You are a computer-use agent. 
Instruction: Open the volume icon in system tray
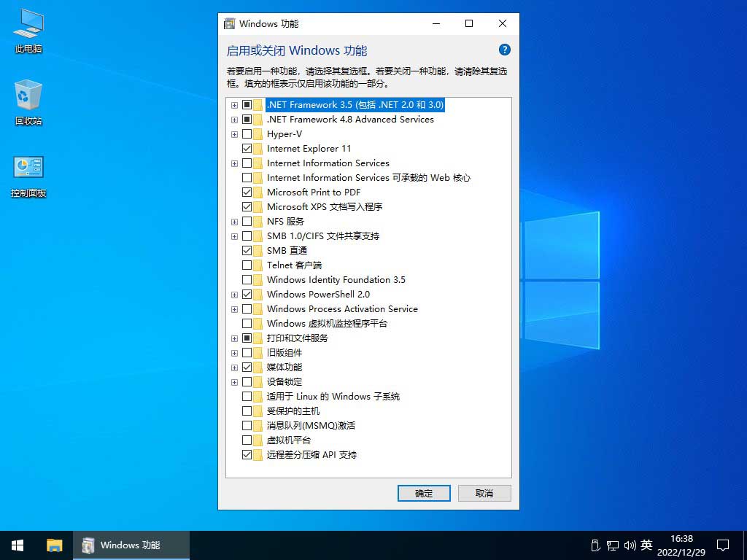[x=629, y=545]
